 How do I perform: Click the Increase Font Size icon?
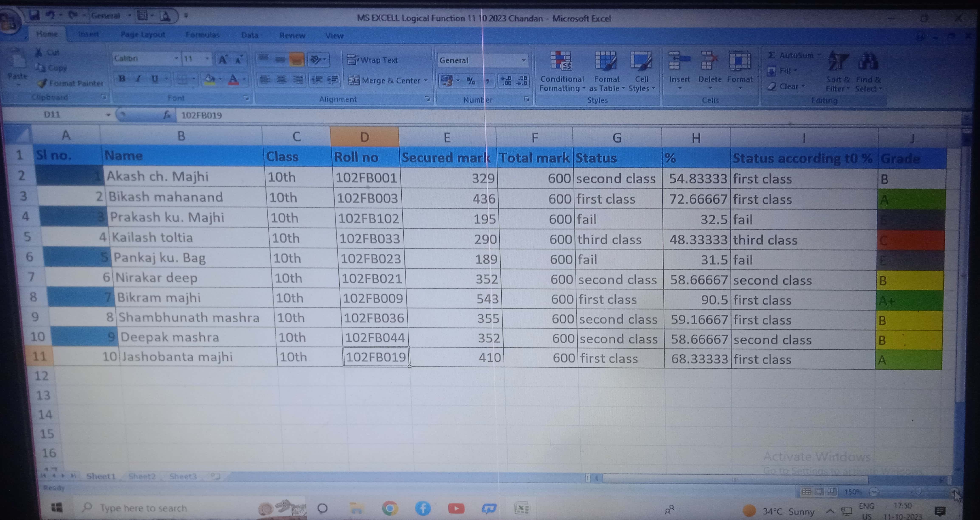pos(222,59)
